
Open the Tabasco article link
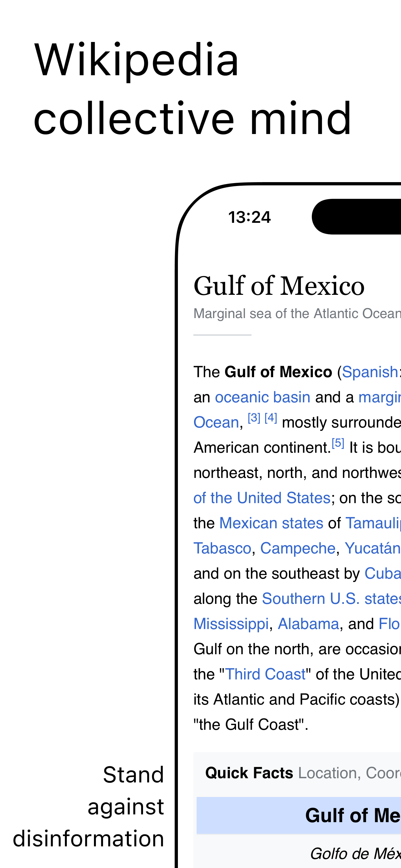(x=222, y=549)
